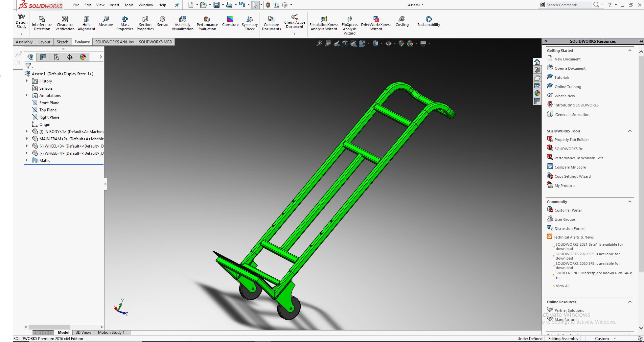Viewport: 644px width, 342px height.
Task: Open Compare Documents
Action: [x=271, y=23]
